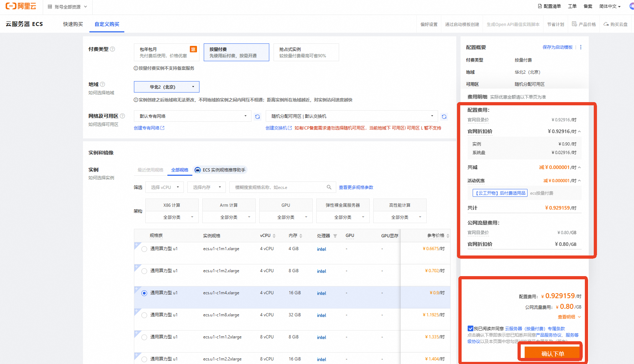Sort the table by 参考价格
Image resolution: width=634 pixels, height=364 pixels.
pos(448,236)
